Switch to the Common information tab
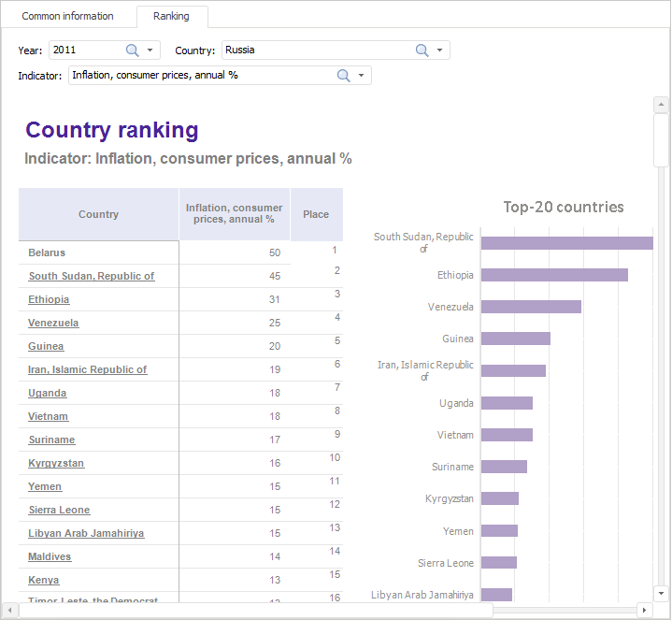Image resolution: width=672 pixels, height=620 pixels. [x=67, y=16]
